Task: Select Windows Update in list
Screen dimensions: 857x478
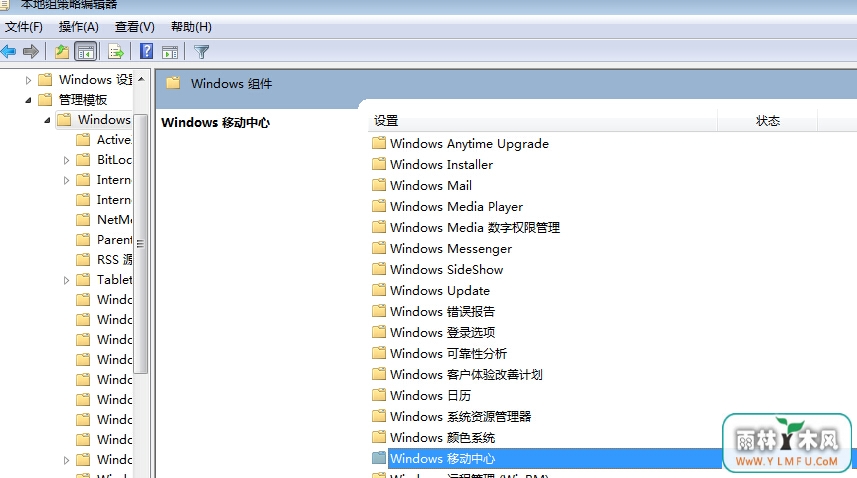Action: 439,290
